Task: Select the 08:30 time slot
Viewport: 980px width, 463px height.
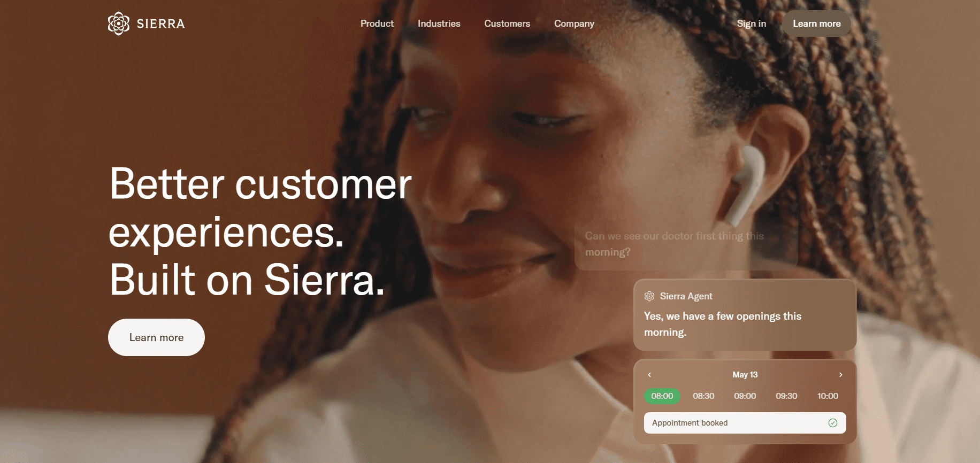Action: pos(703,396)
